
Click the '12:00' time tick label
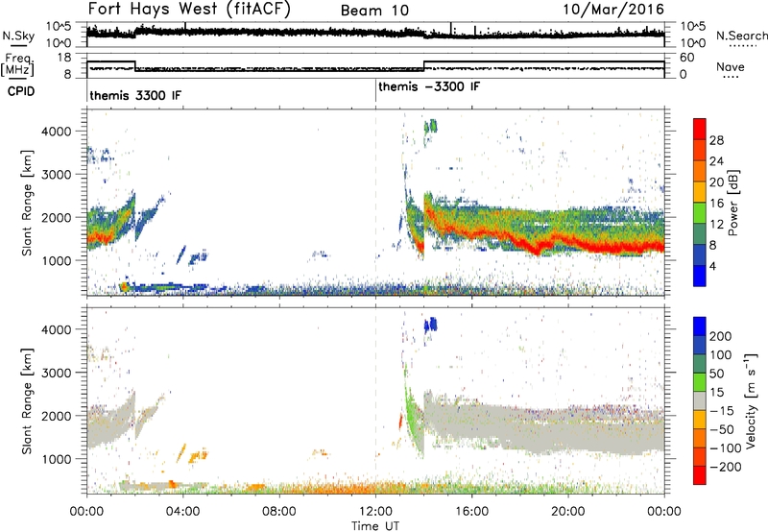click(375, 512)
